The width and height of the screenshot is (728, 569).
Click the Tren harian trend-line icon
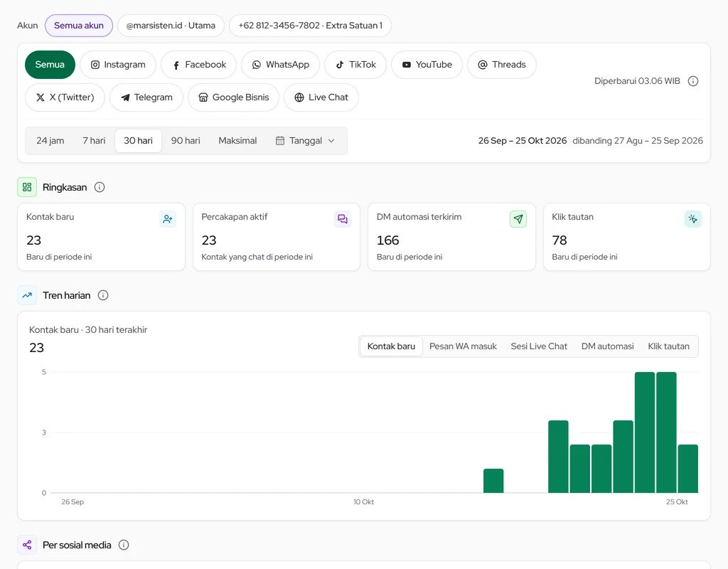pos(27,295)
